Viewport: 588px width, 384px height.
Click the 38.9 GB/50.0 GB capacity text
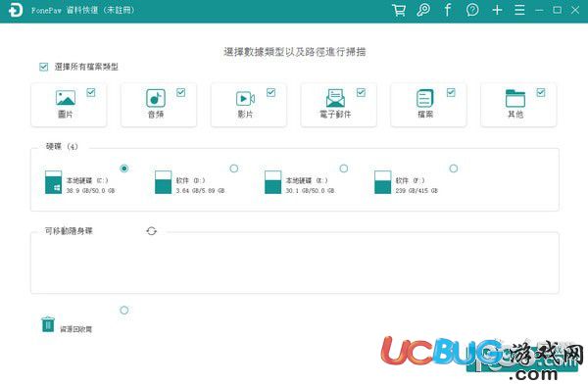(x=91, y=190)
